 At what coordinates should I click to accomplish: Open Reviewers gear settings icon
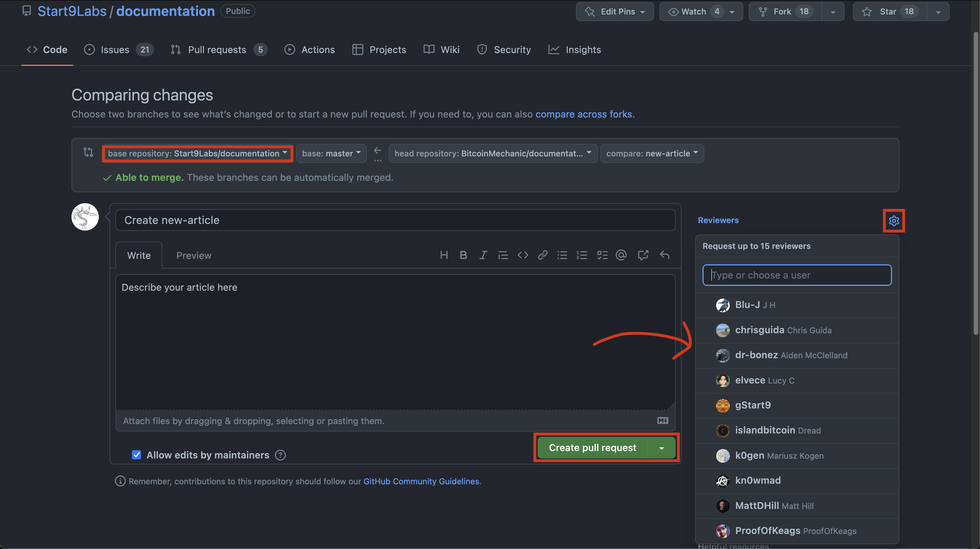point(894,221)
